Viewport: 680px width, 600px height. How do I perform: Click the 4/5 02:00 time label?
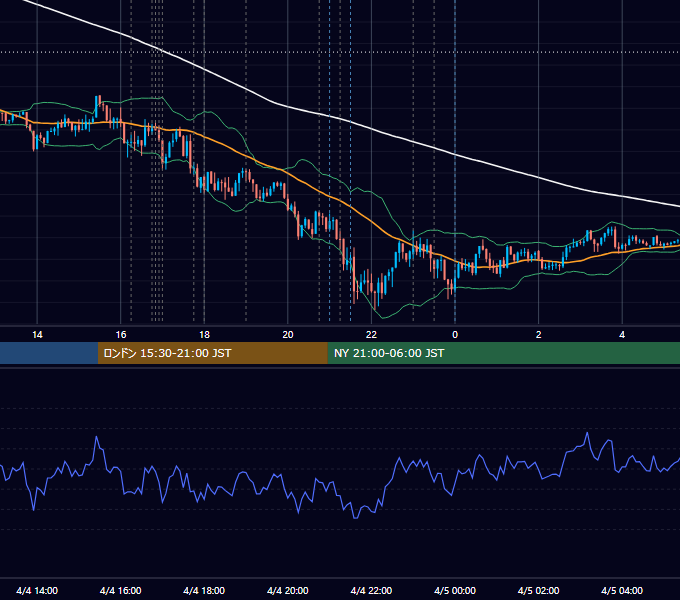tap(538, 590)
